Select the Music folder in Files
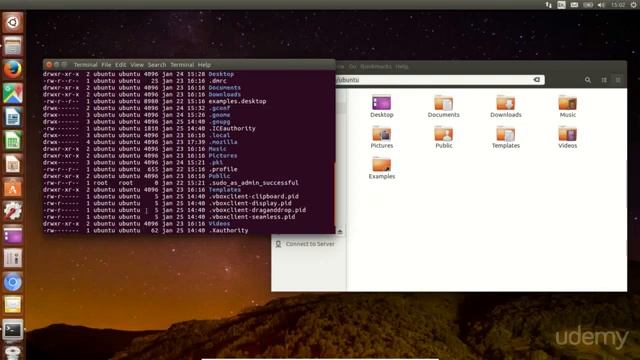This screenshot has width=640, height=360. [x=568, y=106]
